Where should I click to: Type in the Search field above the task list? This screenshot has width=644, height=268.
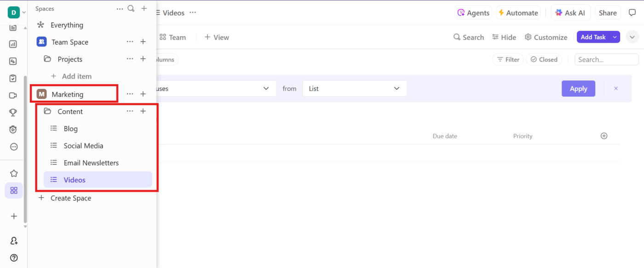pyautogui.click(x=606, y=59)
